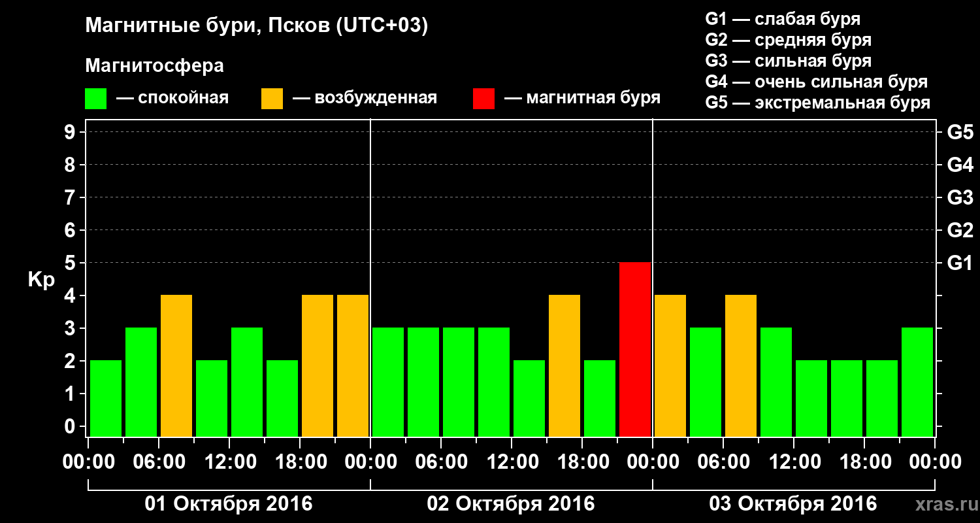Click the "5" value on the Kp axis
The width and height of the screenshot is (980, 523).
(71, 263)
